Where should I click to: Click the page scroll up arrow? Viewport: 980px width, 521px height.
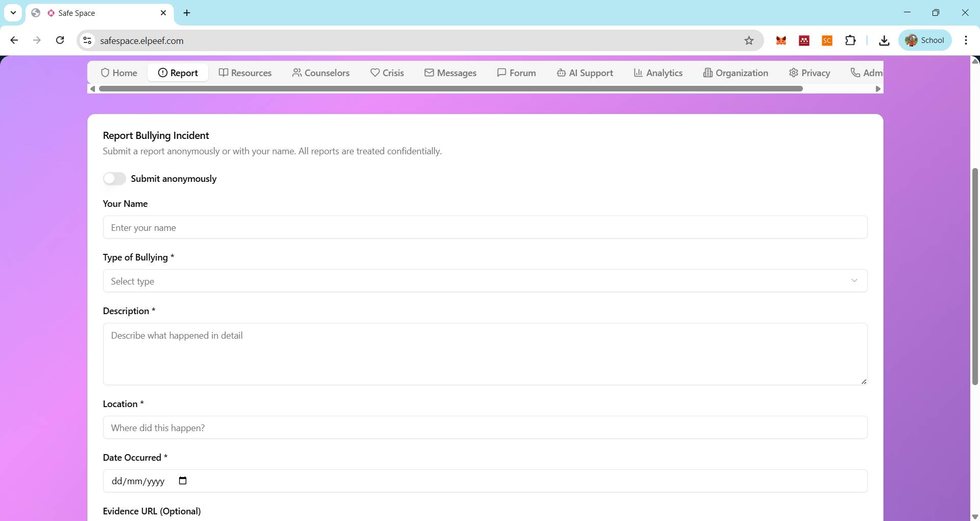[x=975, y=61]
